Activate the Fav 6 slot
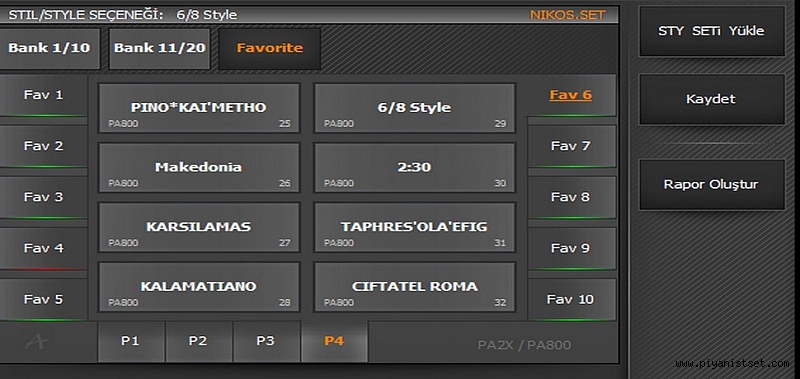This screenshot has height=379, width=800. (x=570, y=95)
